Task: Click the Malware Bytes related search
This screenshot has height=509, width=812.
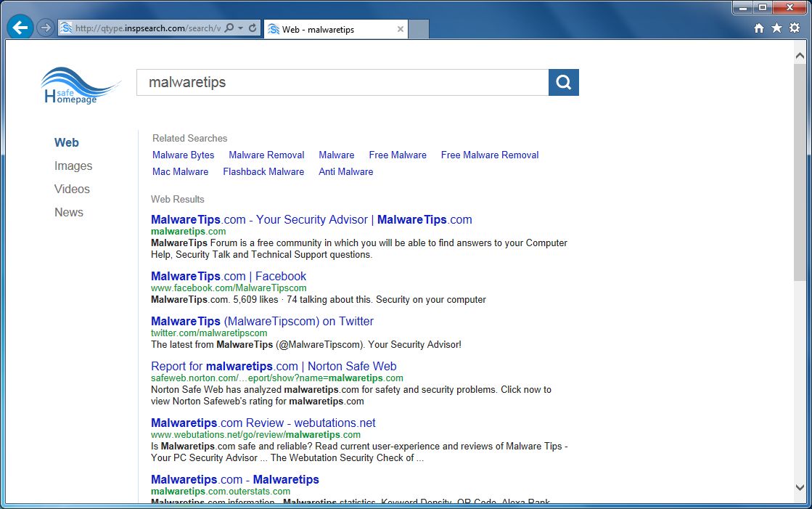Action: [183, 155]
